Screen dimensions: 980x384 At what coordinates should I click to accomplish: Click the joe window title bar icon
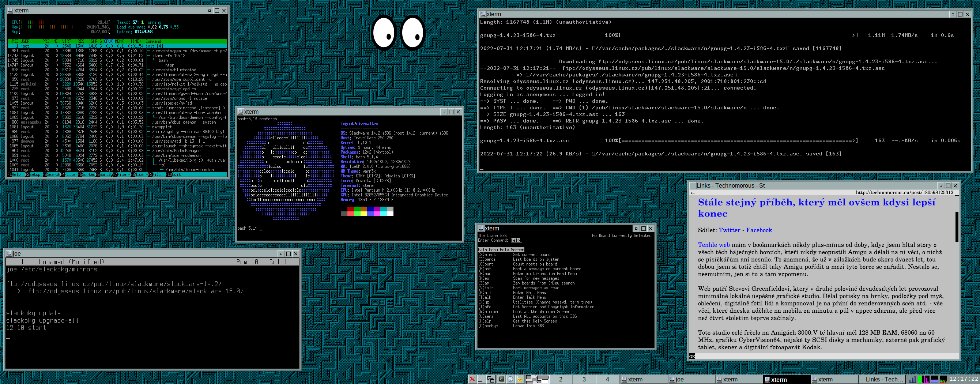pyautogui.click(x=9, y=253)
